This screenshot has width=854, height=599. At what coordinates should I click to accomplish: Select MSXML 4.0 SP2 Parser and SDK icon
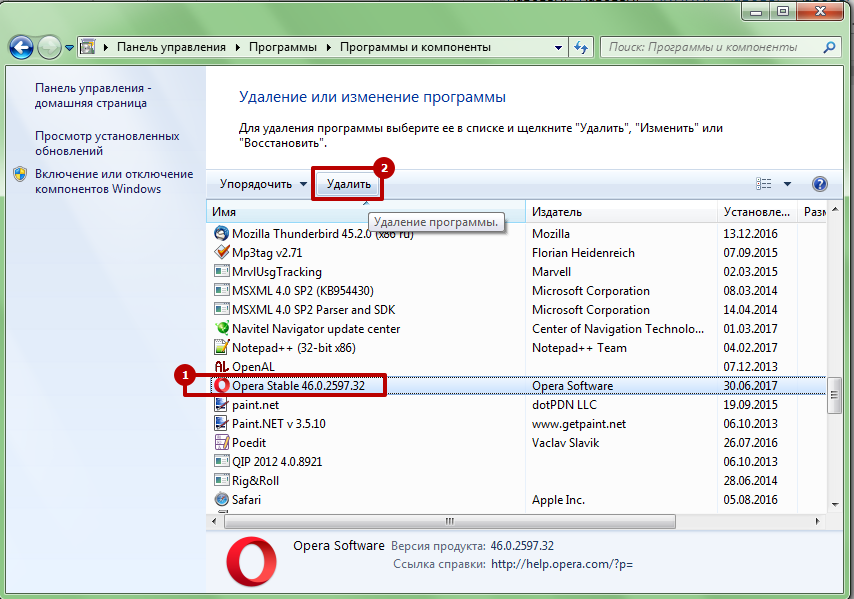click(222, 309)
